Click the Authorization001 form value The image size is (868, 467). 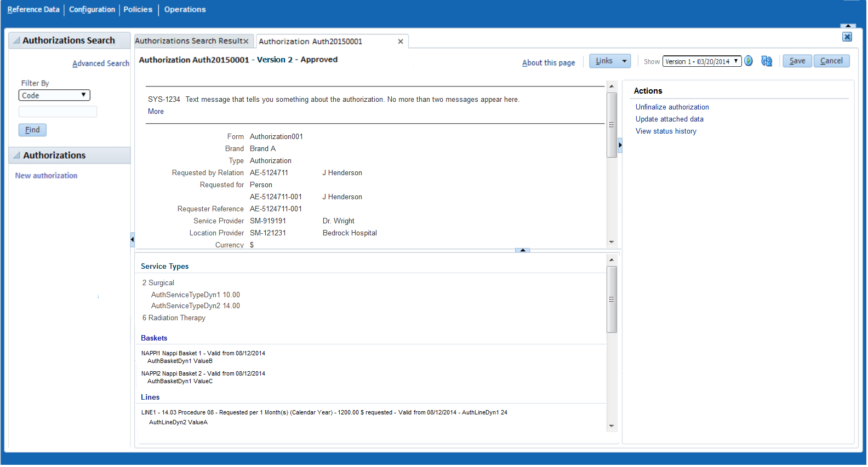[x=276, y=137]
